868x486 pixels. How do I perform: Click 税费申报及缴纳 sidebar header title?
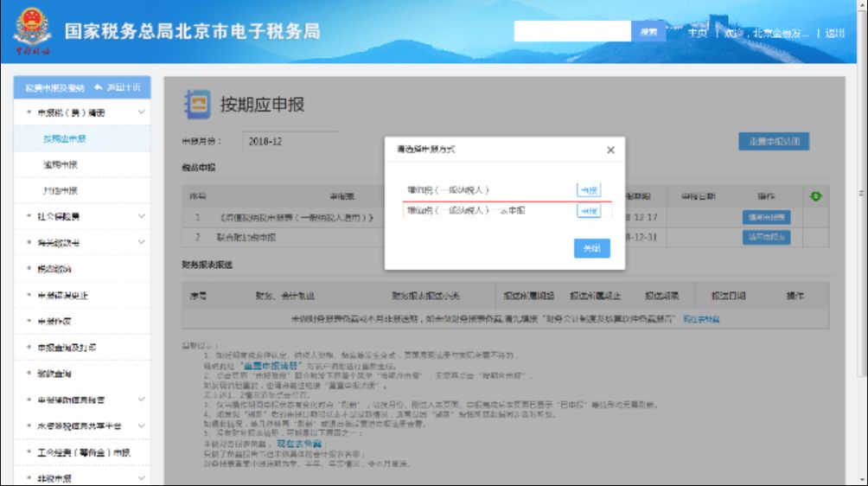tap(54, 88)
